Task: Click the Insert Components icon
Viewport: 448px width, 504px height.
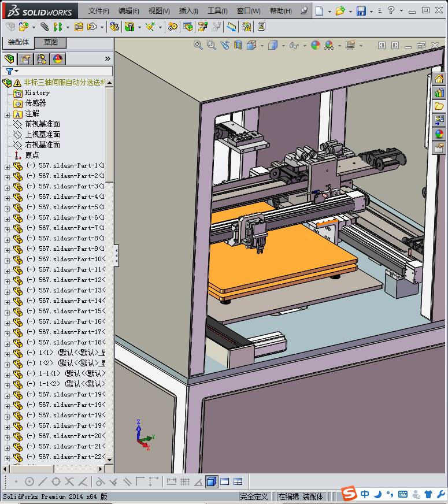Action: tap(24, 27)
